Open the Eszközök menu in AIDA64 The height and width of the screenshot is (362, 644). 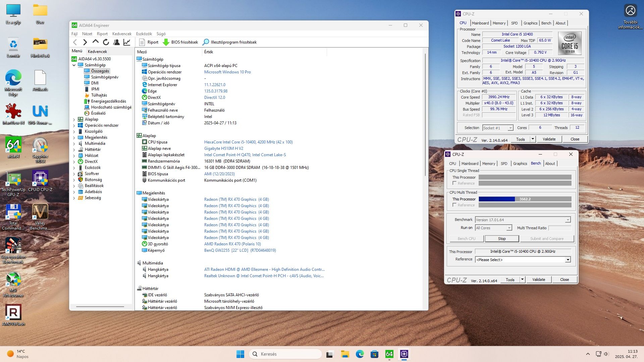144,34
